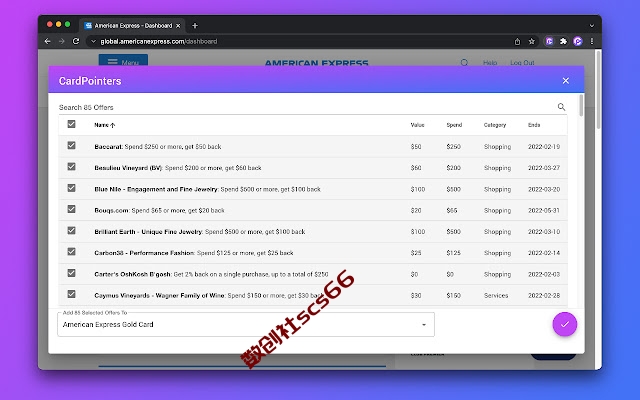
Task: Click the CardPointers dialog title
Action: coord(90,81)
